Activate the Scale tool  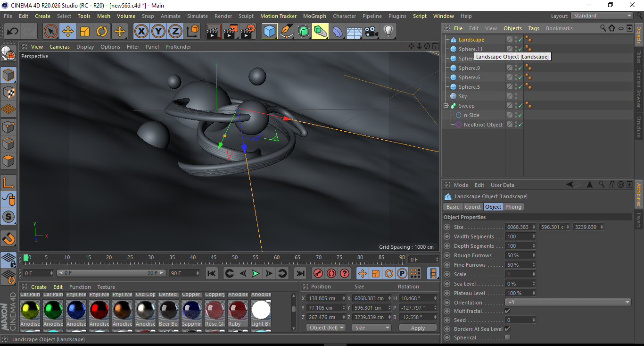pyautogui.click(x=85, y=32)
